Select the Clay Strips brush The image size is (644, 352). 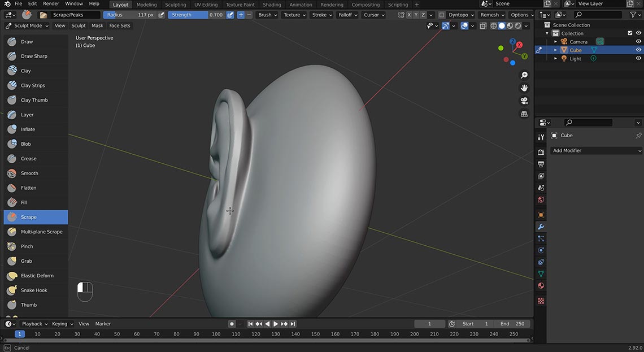36,85
